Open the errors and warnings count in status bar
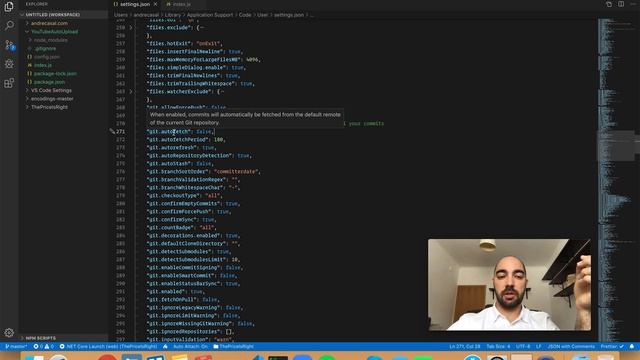This screenshot has width=640, height=360. click(43, 347)
